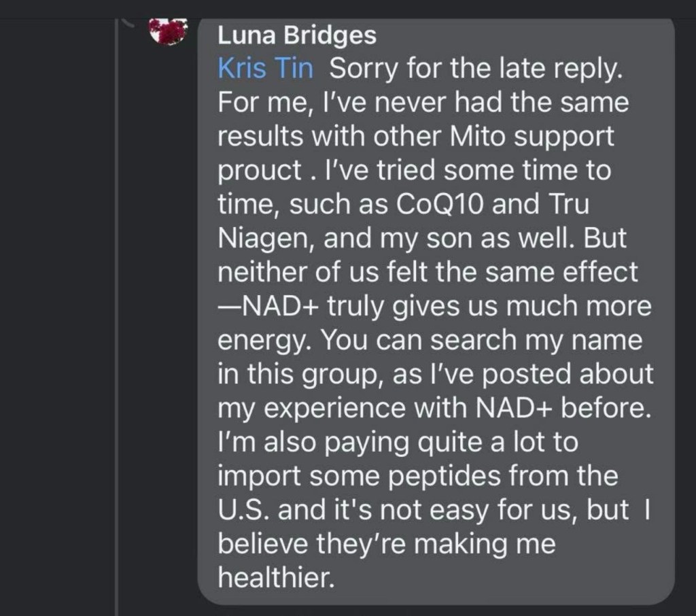Click the phrase "Sorry for the late reply"

coord(474,69)
